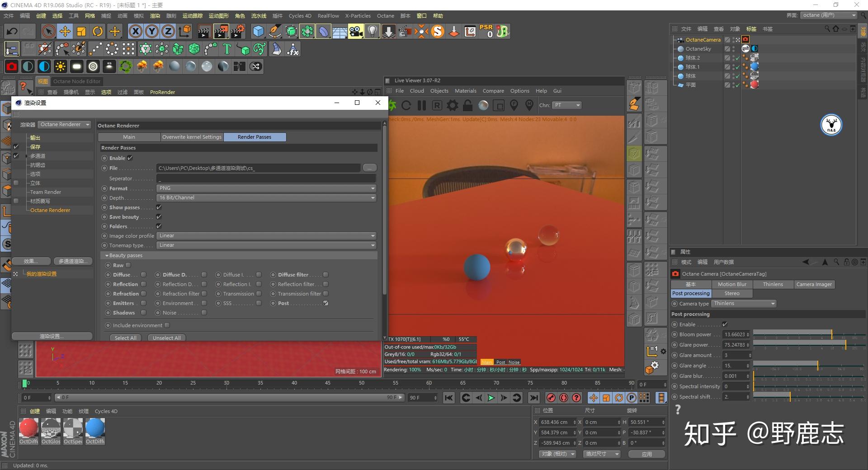Screen dimensions: 868x470
Task: Open the Tonemap type dropdown
Action: pyautogui.click(x=267, y=245)
